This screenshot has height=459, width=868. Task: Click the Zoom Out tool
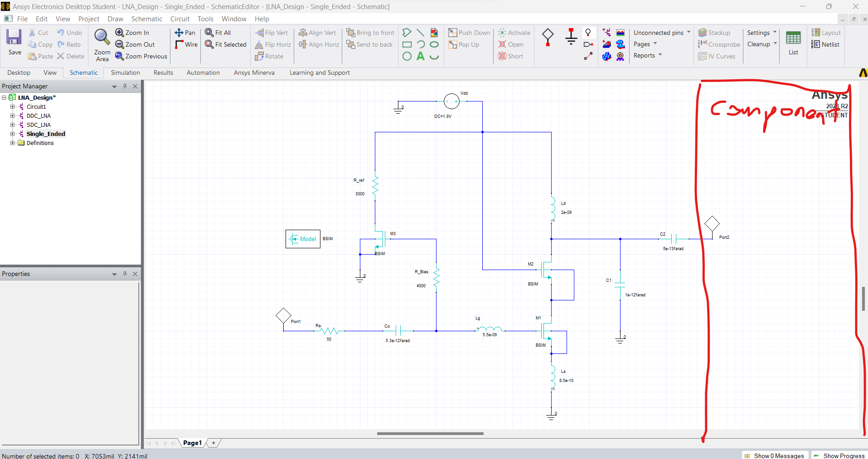tap(135, 44)
